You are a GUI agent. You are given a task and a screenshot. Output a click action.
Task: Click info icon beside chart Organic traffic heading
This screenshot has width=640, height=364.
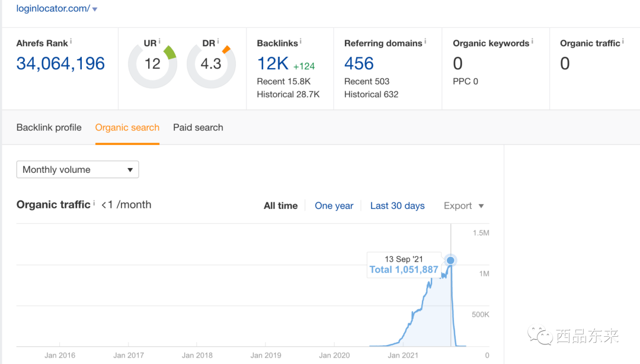(x=94, y=202)
